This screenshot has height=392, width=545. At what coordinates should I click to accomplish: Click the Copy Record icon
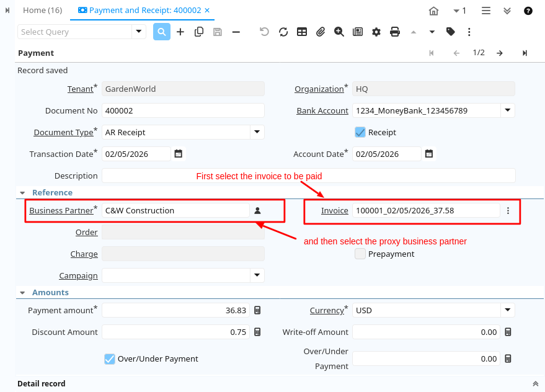pos(199,32)
